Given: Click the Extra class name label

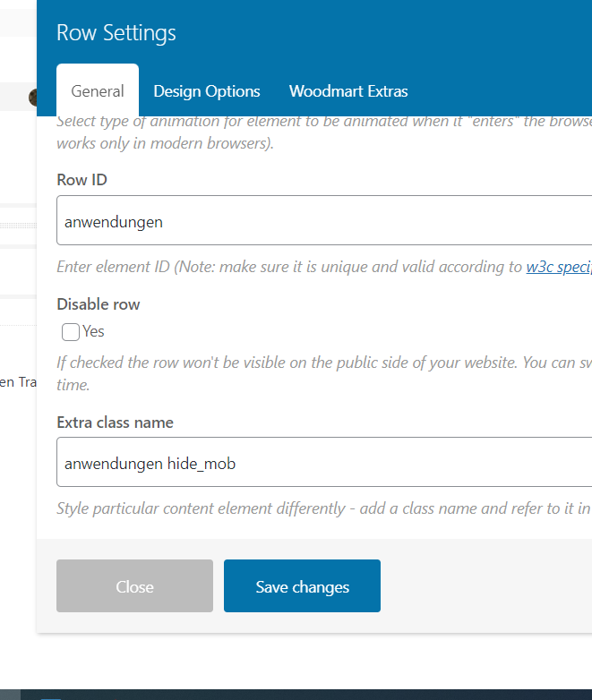Looking at the screenshot, I should tap(115, 423).
